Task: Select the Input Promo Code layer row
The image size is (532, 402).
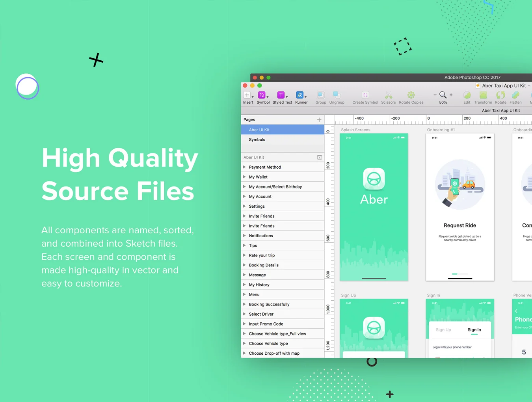Action: tap(283, 324)
